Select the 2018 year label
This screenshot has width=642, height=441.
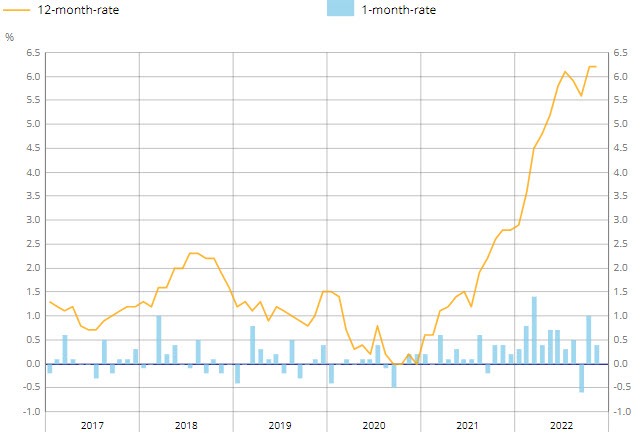click(x=186, y=425)
